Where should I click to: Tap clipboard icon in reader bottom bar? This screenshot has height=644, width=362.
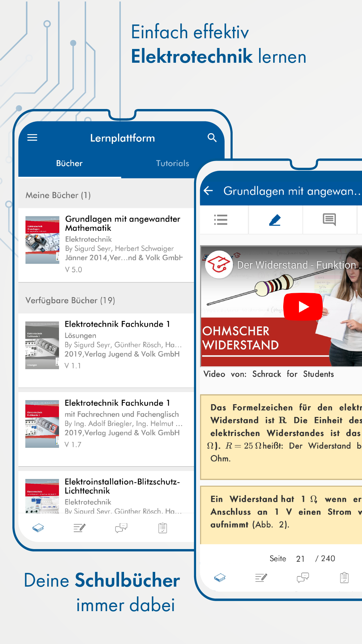[x=344, y=578]
